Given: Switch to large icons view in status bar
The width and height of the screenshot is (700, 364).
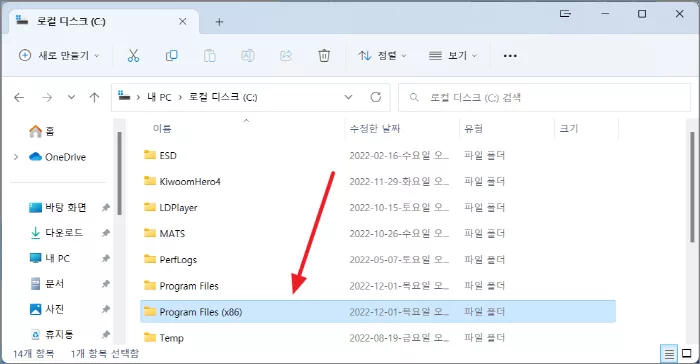Looking at the screenshot, I should [687, 354].
